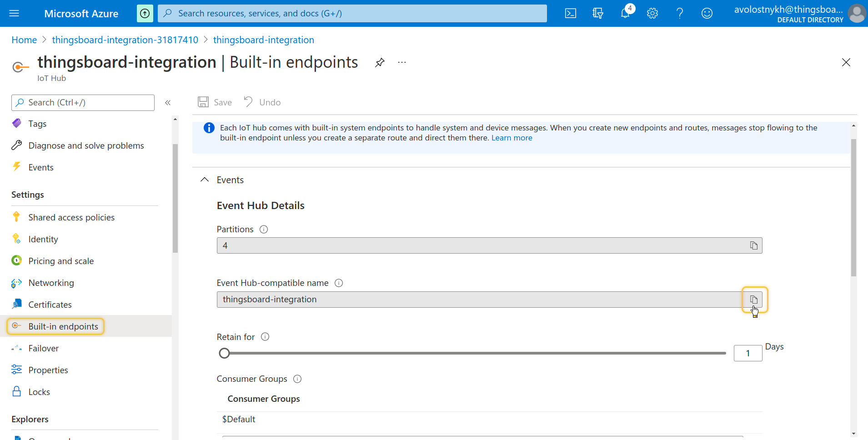Image resolution: width=868 pixels, height=440 pixels.
Task: Collapse the Events section
Action: (x=205, y=180)
